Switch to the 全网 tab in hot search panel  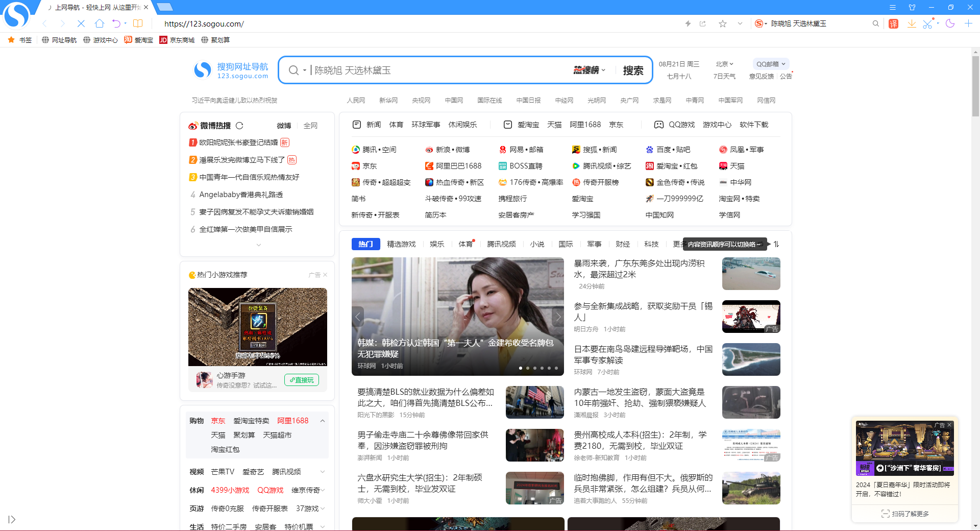[310, 126]
